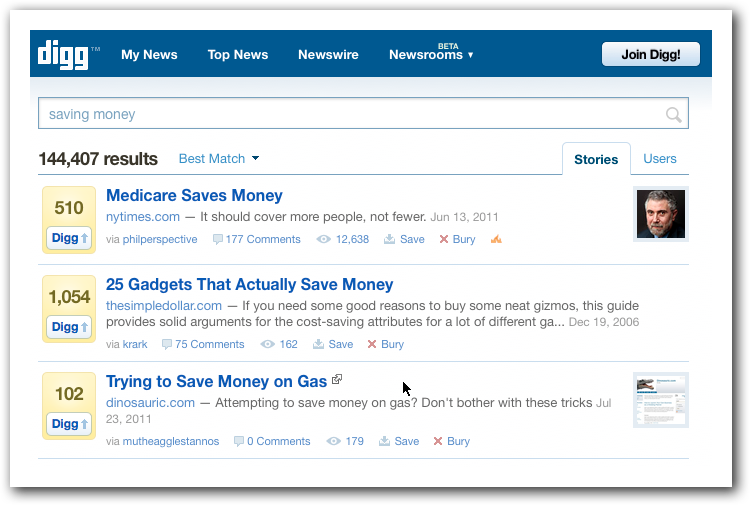Image resolution: width=750 pixels, height=505 pixels.
Task: Digg the Save Money on Gas story
Action: point(69,424)
